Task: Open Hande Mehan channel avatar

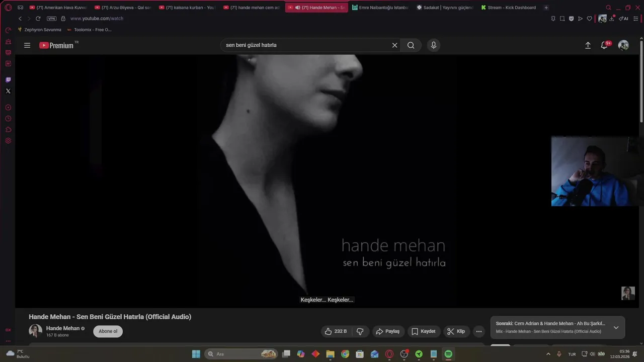Action: point(35,331)
